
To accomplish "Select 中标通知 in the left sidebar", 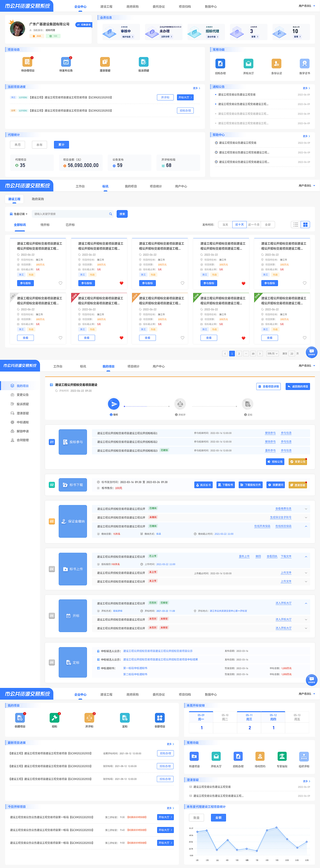I will click(x=23, y=422).
